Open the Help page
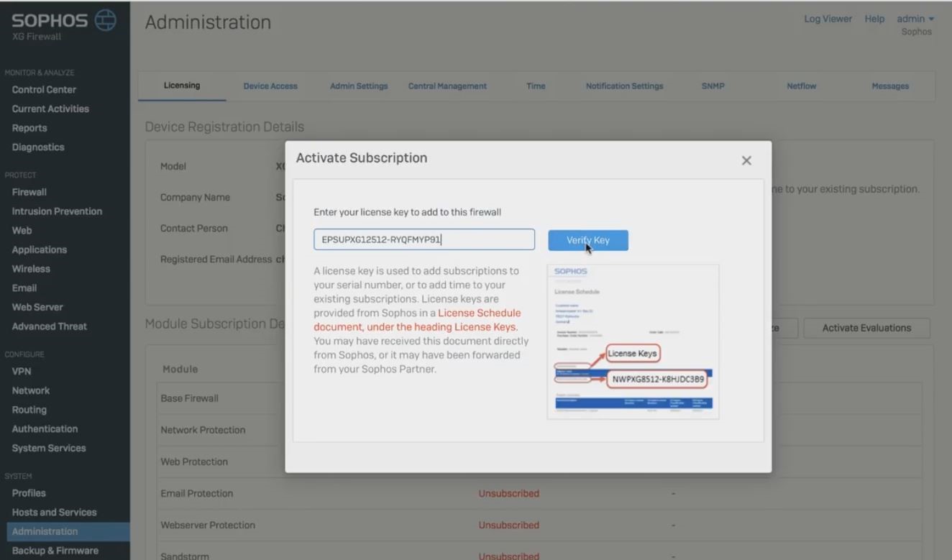Image resolution: width=952 pixels, height=560 pixels. click(x=874, y=19)
